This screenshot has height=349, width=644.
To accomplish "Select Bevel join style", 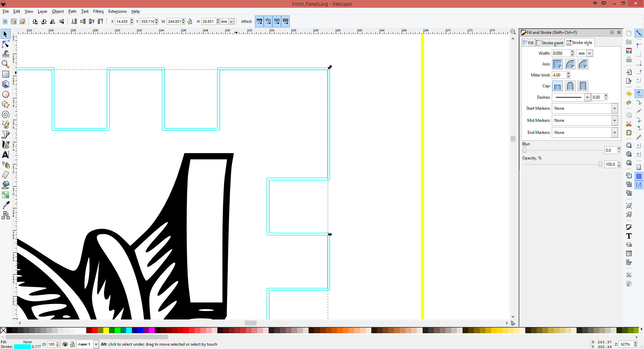I will 583,64.
